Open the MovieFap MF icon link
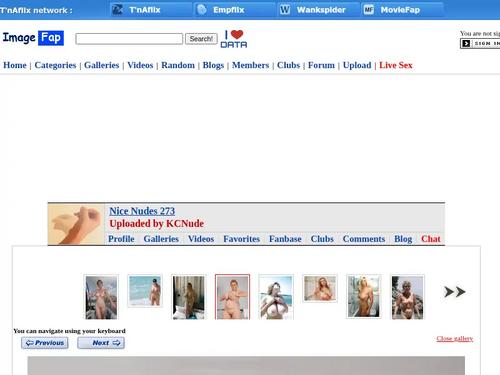 (369, 10)
